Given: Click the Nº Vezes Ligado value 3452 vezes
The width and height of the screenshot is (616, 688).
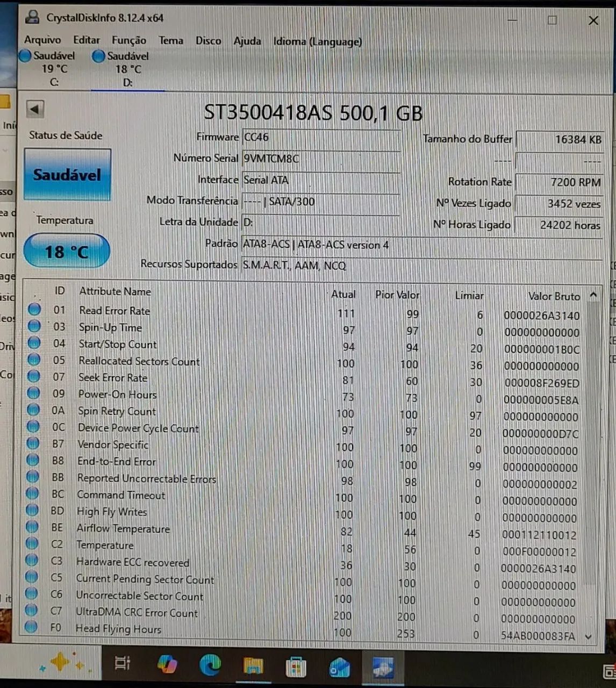Looking at the screenshot, I should pos(560,204).
